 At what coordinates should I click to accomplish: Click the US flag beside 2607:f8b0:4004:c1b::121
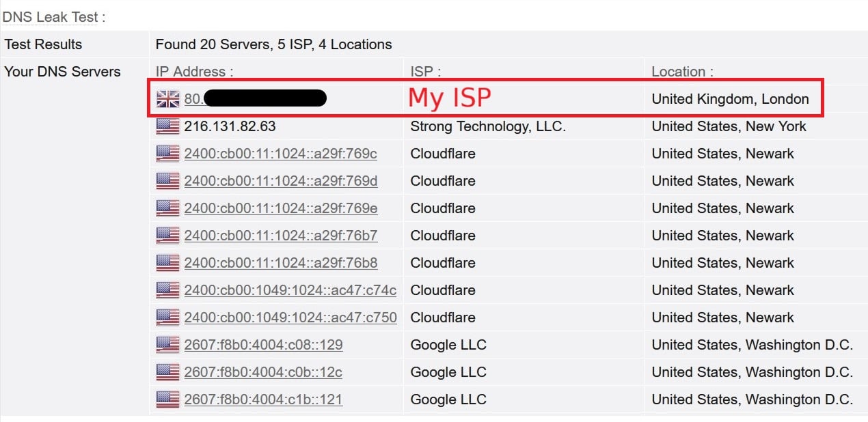pyautogui.click(x=168, y=399)
